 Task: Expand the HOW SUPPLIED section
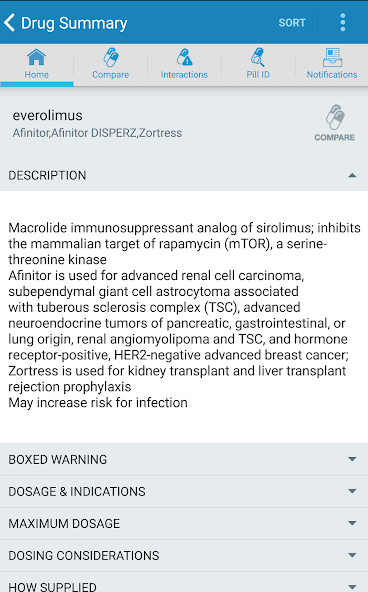pyautogui.click(x=184, y=582)
